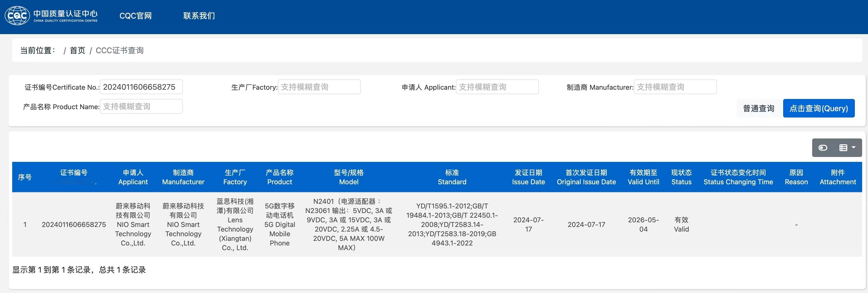The height and width of the screenshot is (293, 868).
Task: Go to 首页 breadcrumb link
Action: [78, 50]
